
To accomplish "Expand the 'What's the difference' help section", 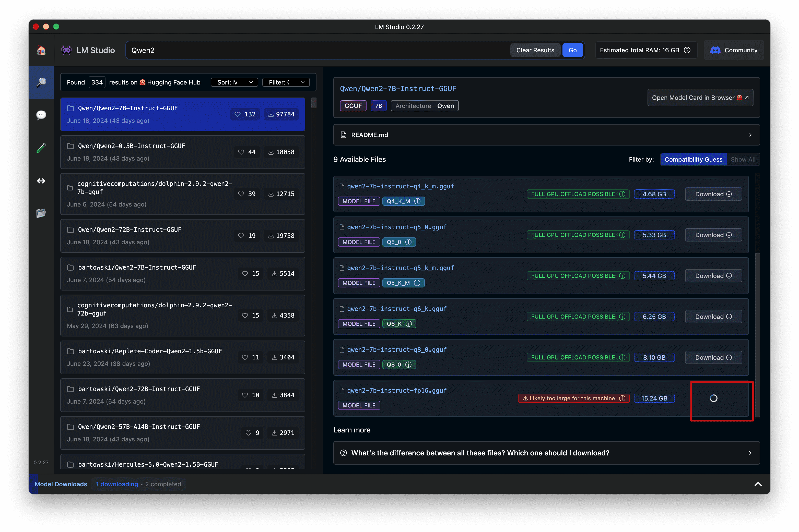I will coord(546,453).
